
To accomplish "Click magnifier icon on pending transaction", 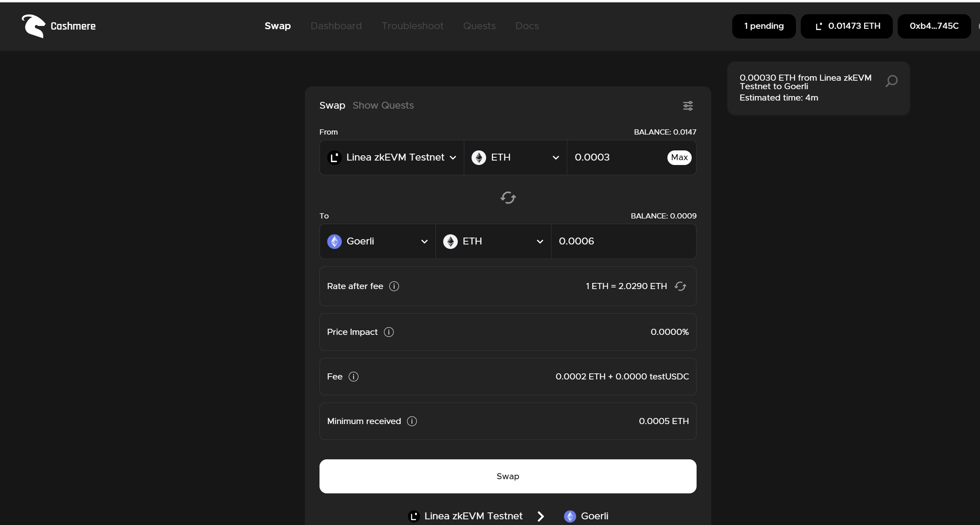I will pos(891,81).
